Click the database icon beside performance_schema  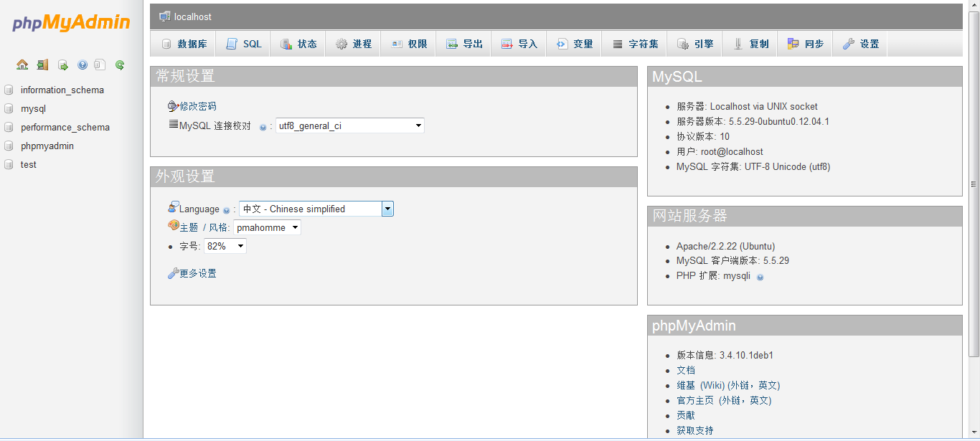coord(9,128)
